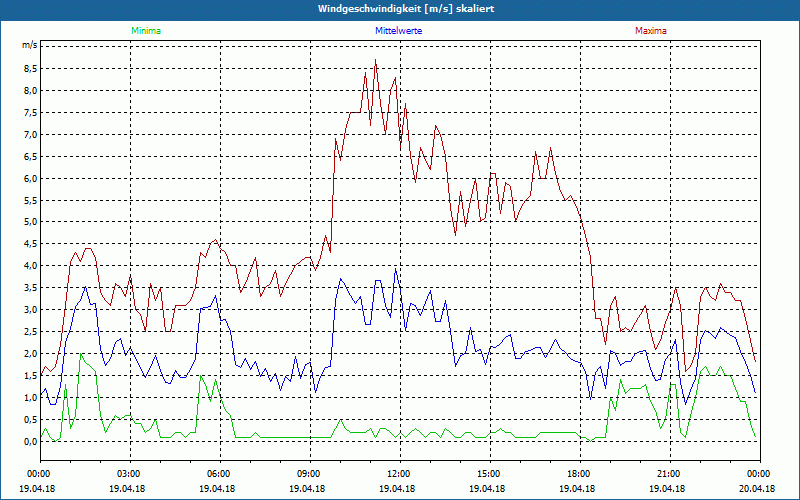Click the red Maxima peak near 11:00

[x=376, y=60]
